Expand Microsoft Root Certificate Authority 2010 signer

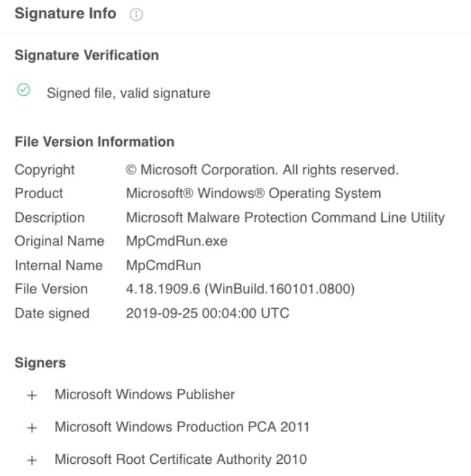[32, 460]
